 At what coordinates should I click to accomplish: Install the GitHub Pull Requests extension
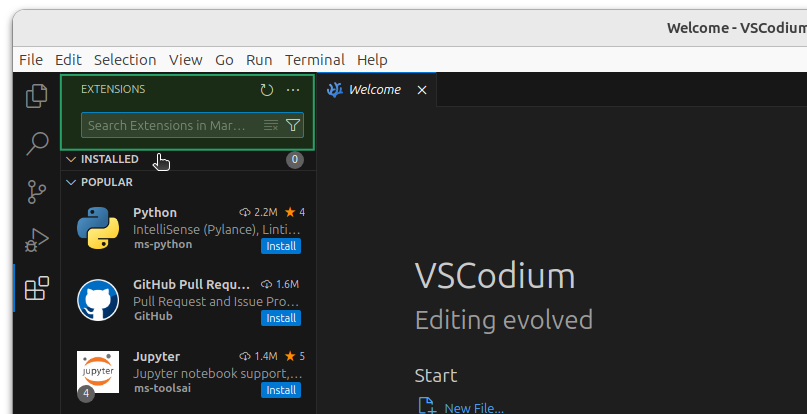(x=281, y=318)
